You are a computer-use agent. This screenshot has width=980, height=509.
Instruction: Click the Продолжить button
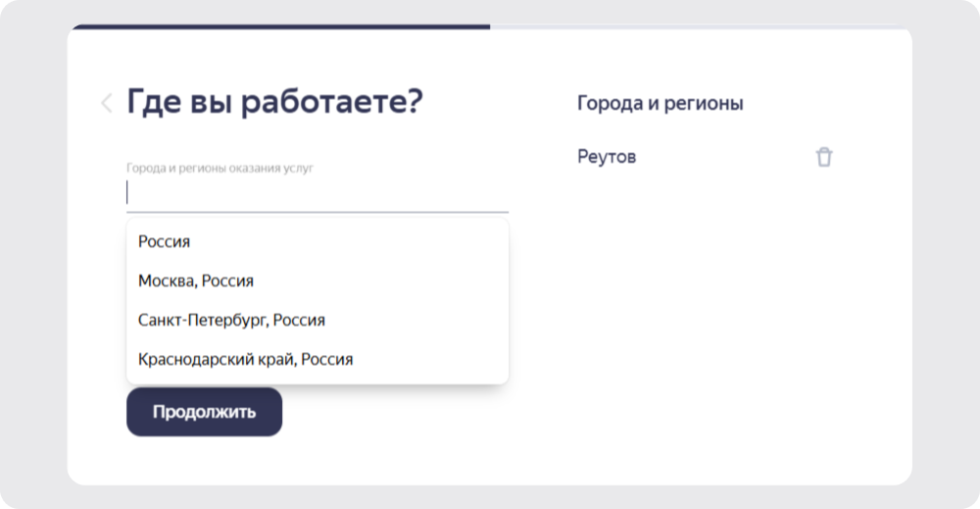tap(205, 412)
